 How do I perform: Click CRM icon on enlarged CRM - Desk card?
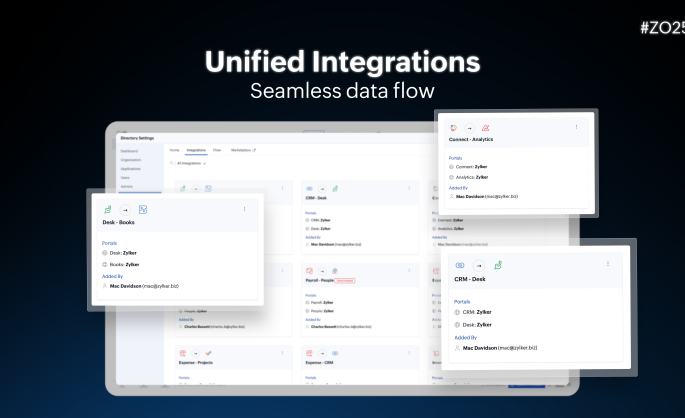(x=460, y=265)
